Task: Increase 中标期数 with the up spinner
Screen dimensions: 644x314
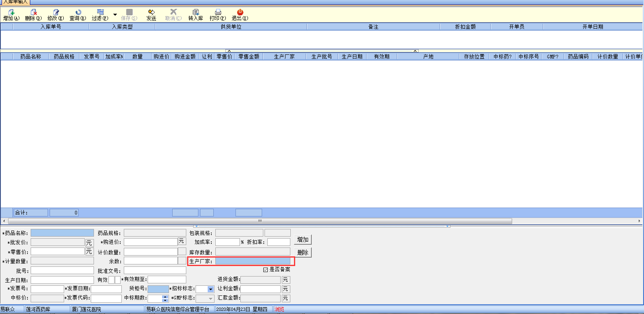Action: tap(165, 297)
